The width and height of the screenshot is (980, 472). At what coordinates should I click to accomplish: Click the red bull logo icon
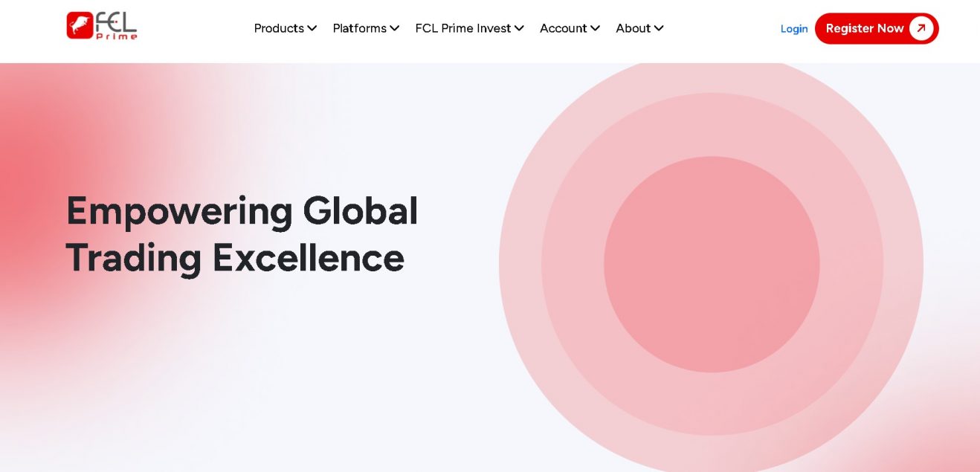click(80, 26)
